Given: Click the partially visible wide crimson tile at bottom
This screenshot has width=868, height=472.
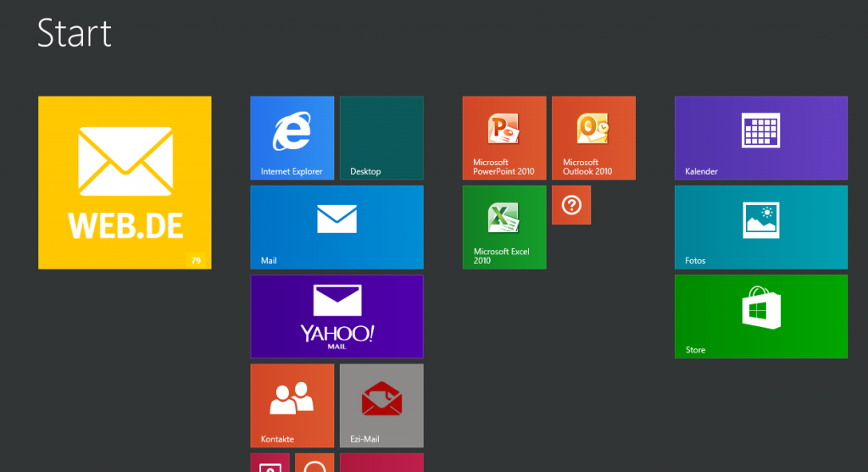Looking at the screenshot, I should tap(381, 463).
